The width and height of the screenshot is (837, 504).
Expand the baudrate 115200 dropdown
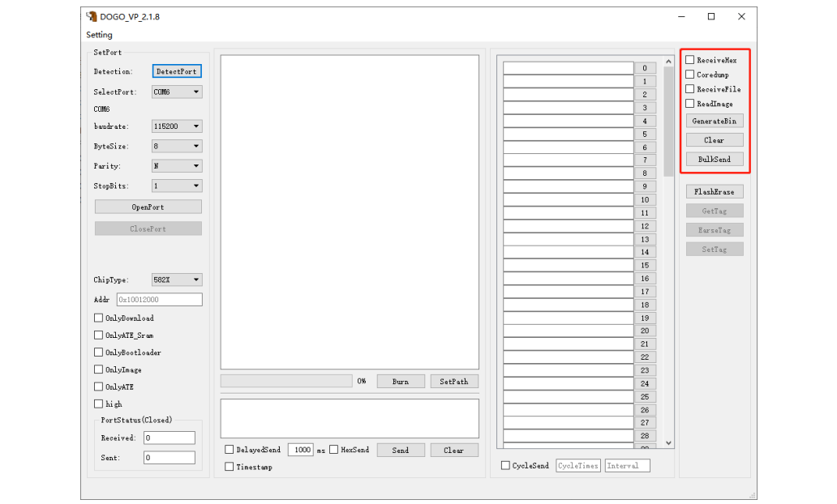pyautogui.click(x=177, y=126)
